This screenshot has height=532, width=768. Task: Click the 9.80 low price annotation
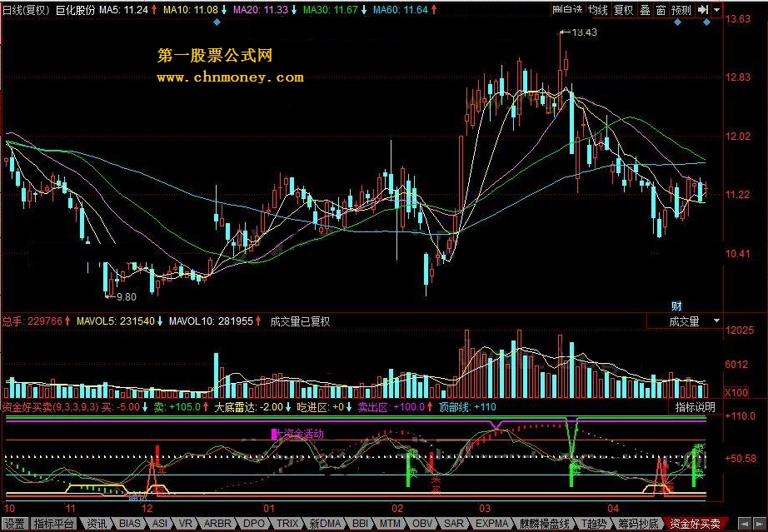tap(127, 296)
